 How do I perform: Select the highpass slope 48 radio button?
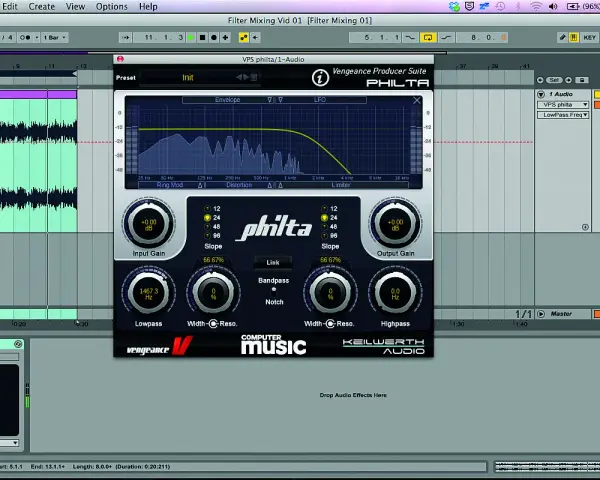[x=324, y=227]
